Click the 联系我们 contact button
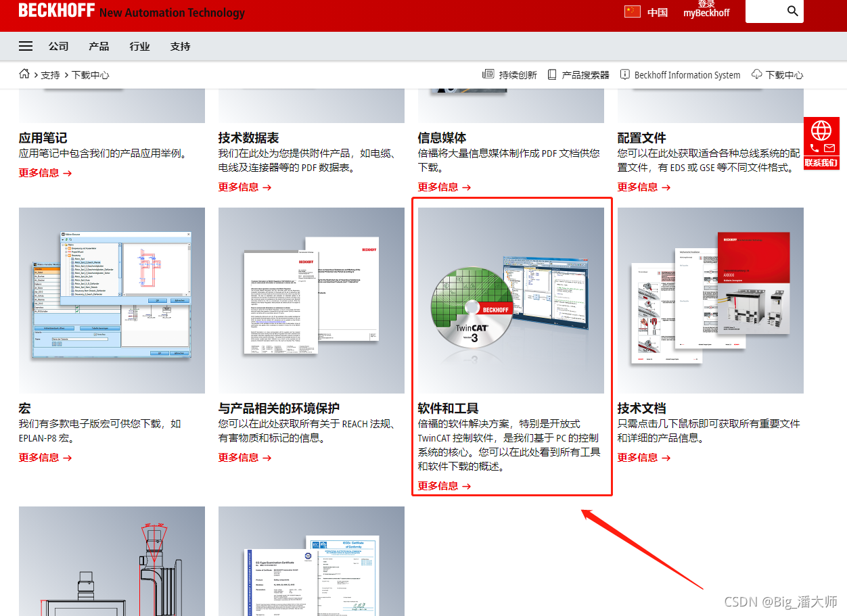The width and height of the screenshot is (847, 616). 821,163
